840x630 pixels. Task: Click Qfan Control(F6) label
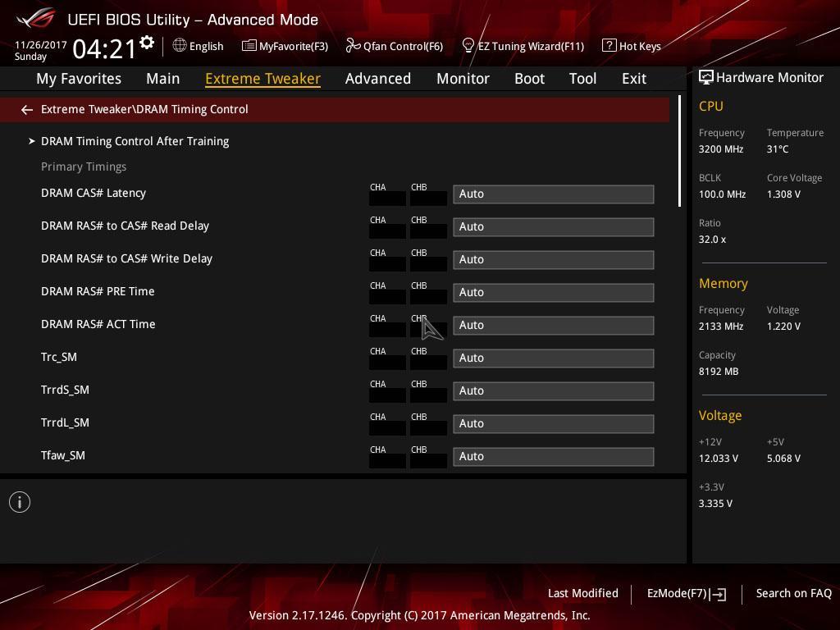pyautogui.click(x=403, y=46)
